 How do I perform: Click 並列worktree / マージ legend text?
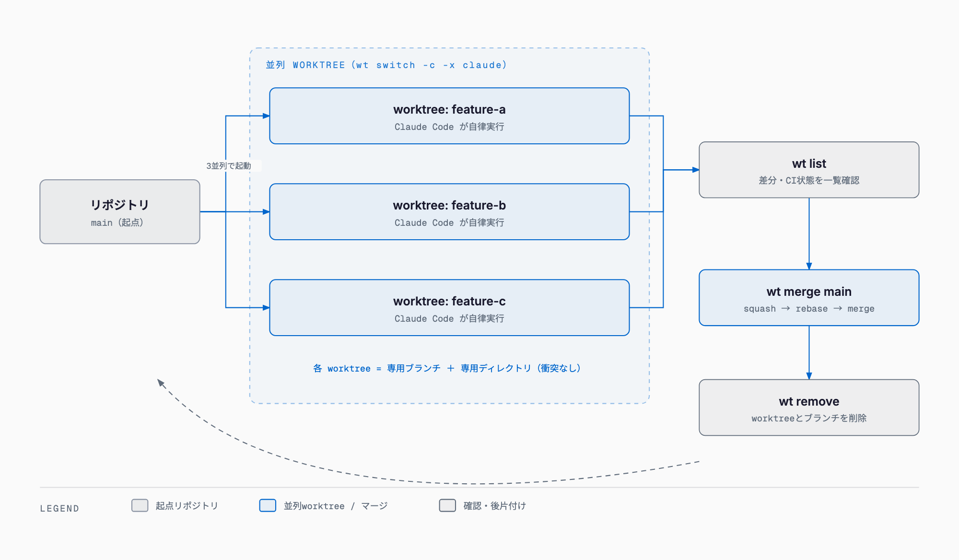(x=336, y=506)
